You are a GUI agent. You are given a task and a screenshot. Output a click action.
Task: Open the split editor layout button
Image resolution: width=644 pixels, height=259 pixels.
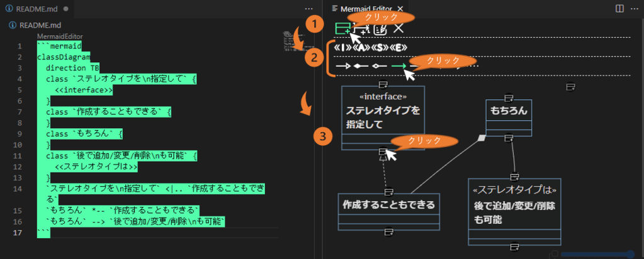coord(619,9)
